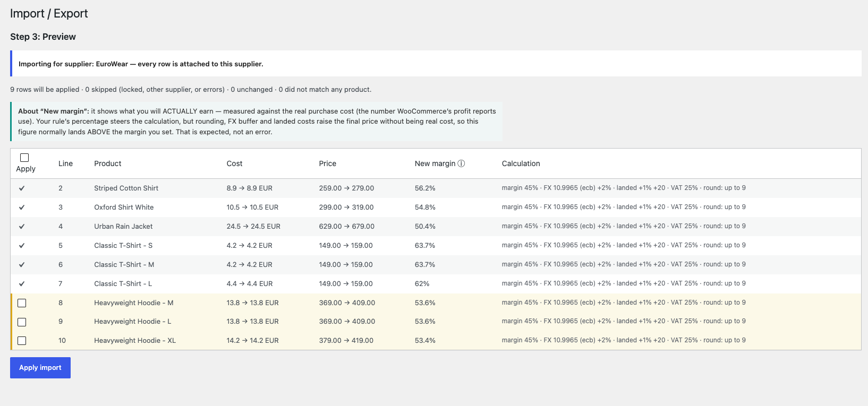868x406 pixels.
Task: Click the 54.8% margin value
Action: [425, 207]
